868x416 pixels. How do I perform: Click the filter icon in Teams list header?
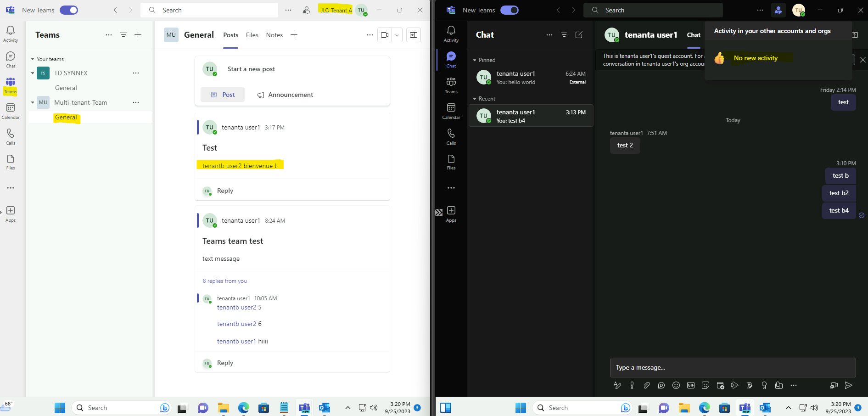[x=123, y=35]
